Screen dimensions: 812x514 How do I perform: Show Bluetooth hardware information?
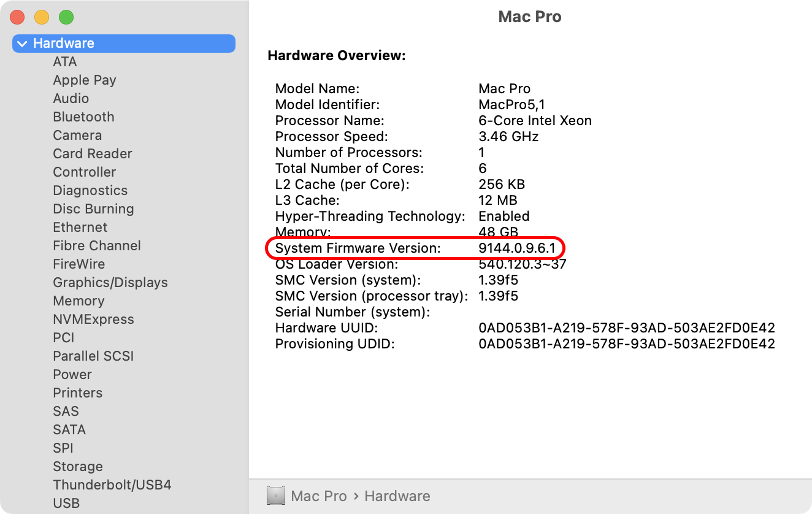(83, 117)
